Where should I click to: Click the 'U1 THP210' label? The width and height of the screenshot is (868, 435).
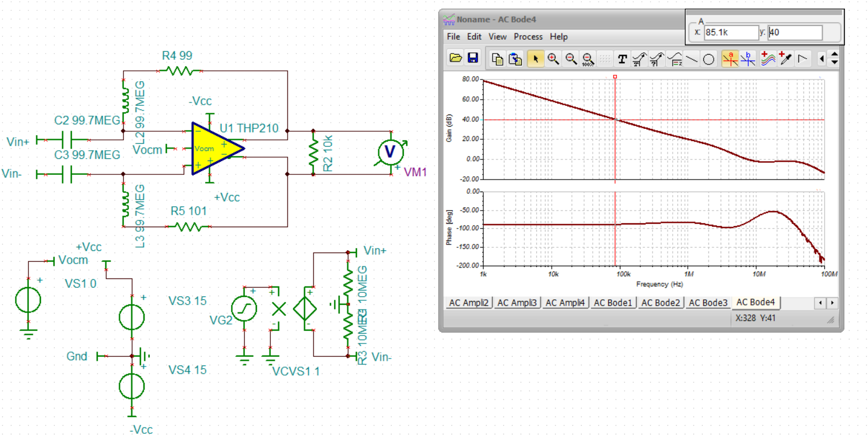coord(249,129)
